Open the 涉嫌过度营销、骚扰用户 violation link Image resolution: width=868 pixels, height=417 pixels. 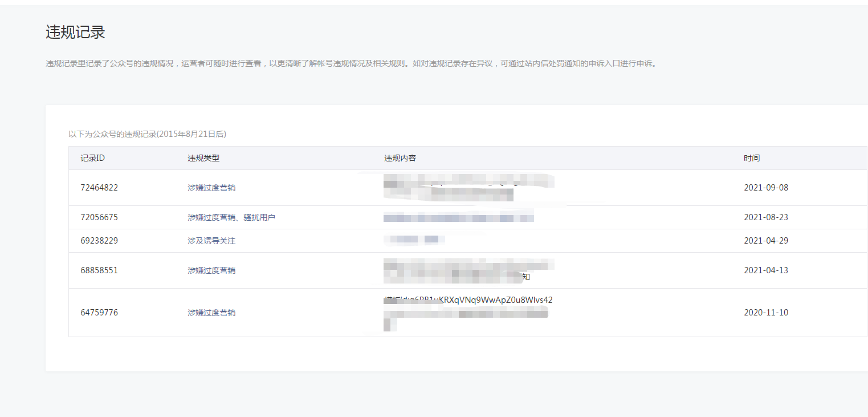point(231,217)
